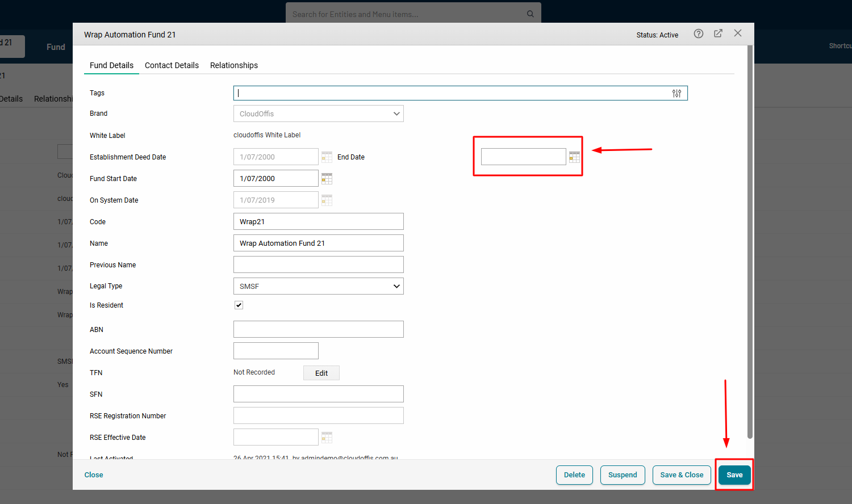
Task: Open the RSE Effective Date calendar icon
Action: (x=327, y=438)
